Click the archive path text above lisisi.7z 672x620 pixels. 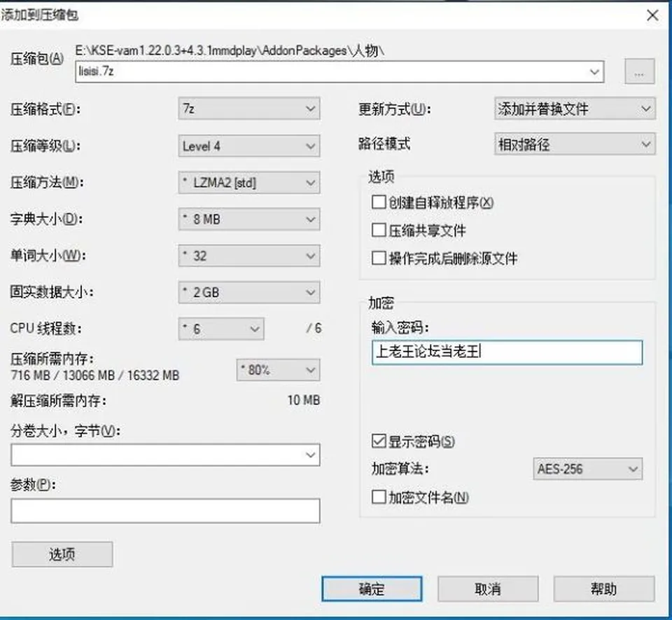pos(230,50)
